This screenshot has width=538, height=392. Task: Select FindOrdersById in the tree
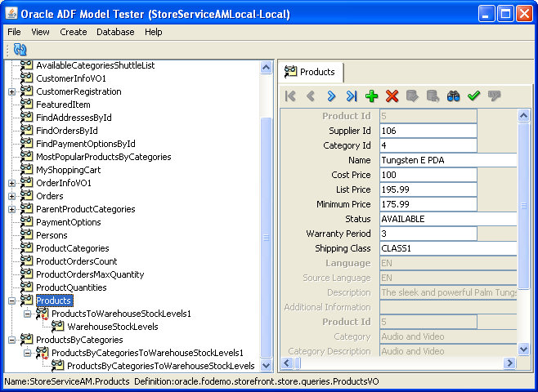click(x=67, y=131)
